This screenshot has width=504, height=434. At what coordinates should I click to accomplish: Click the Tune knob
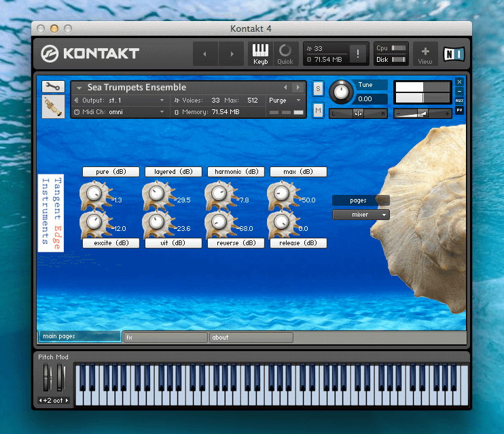(341, 92)
